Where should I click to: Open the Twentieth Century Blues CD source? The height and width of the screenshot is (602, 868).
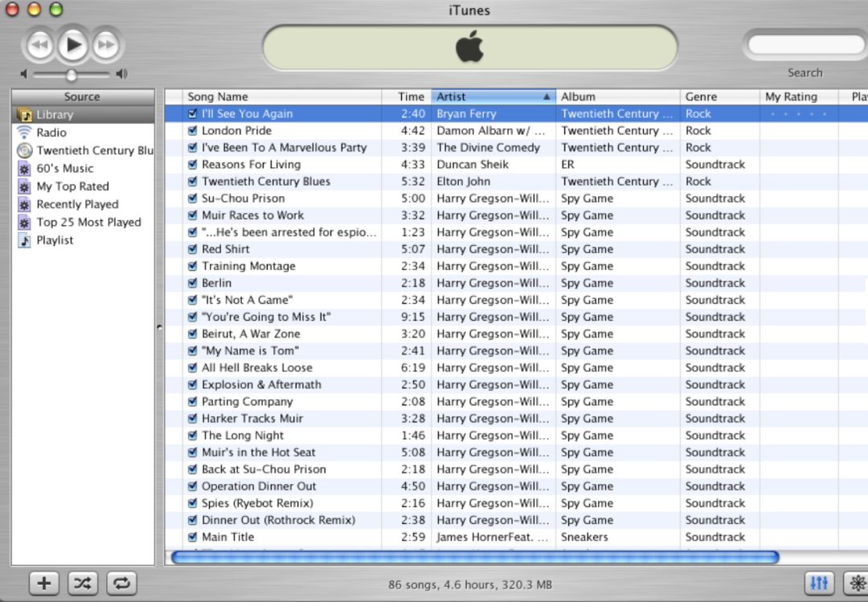pyautogui.click(x=94, y=150)
